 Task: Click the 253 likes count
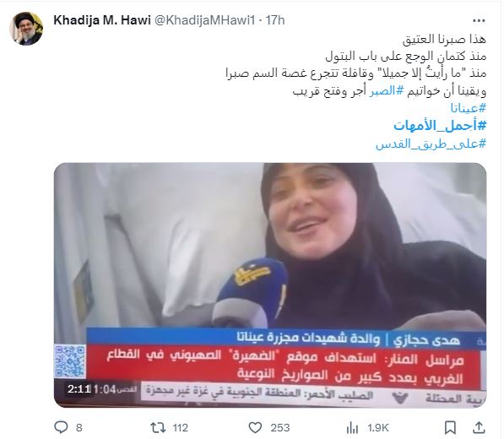(x=280, y=428)
